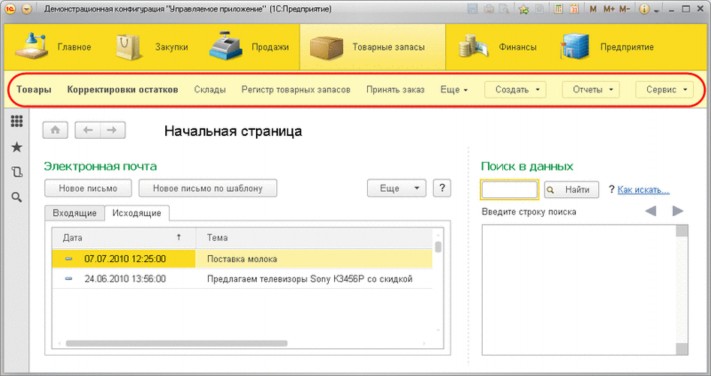The image size is (711, 376).
Task: Click the Новое письмо button
Action: coord(88,188)
